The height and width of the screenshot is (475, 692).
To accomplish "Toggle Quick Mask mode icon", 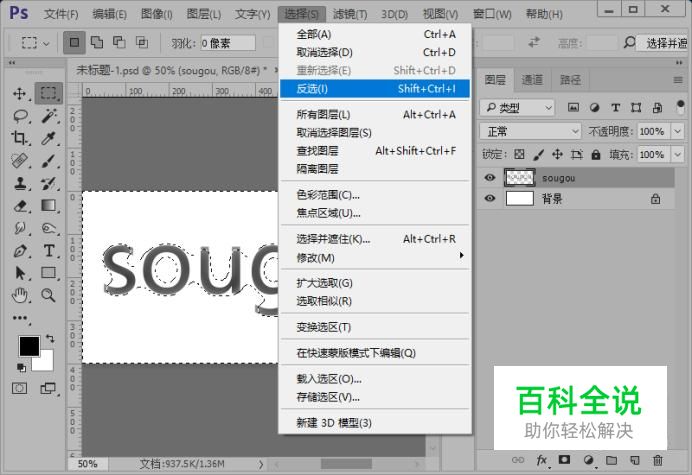I will [19, 388].
